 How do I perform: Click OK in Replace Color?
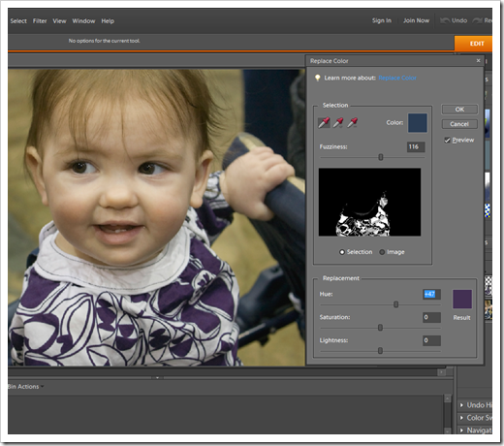pos(459,110)
